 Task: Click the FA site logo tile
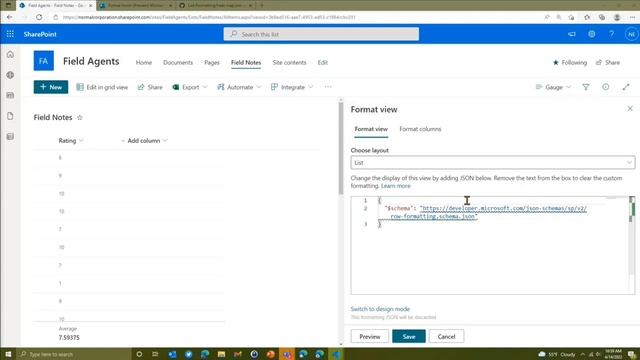click(44, 61)
